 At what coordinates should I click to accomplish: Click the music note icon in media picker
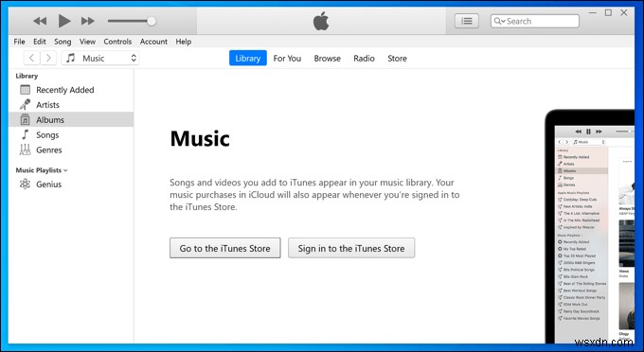click(71, 58)
